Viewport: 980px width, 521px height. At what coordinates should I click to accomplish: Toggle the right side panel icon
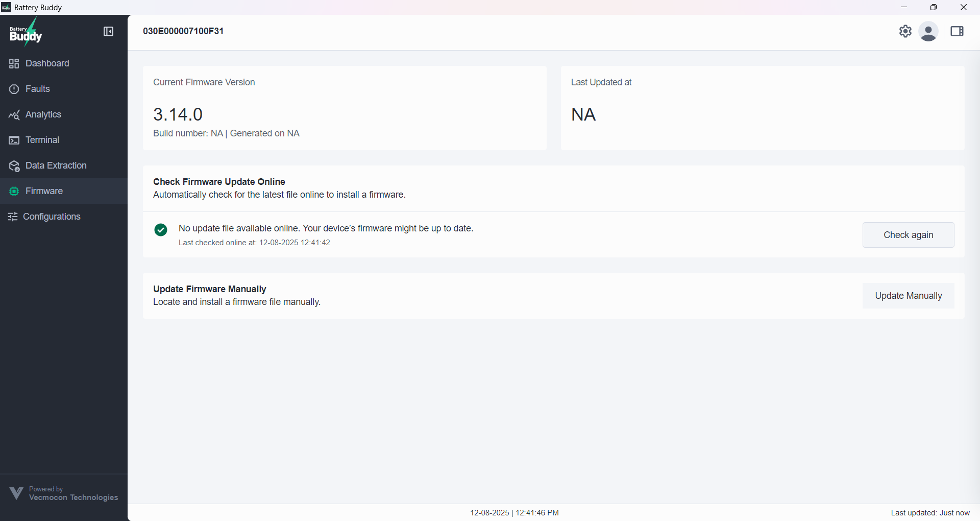tap(957, 32)
